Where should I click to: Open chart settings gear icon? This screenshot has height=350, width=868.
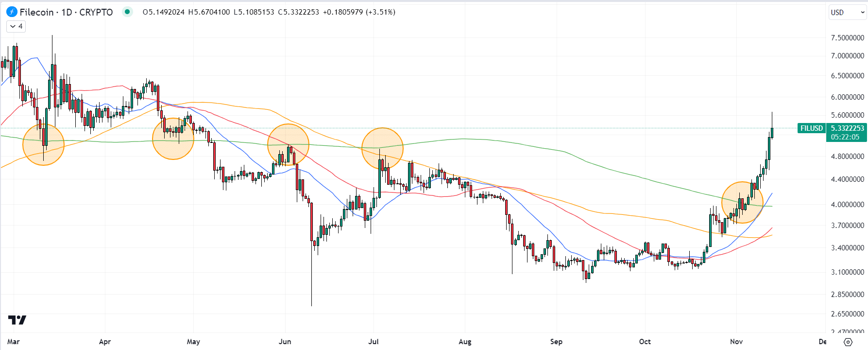coord(848,342)
